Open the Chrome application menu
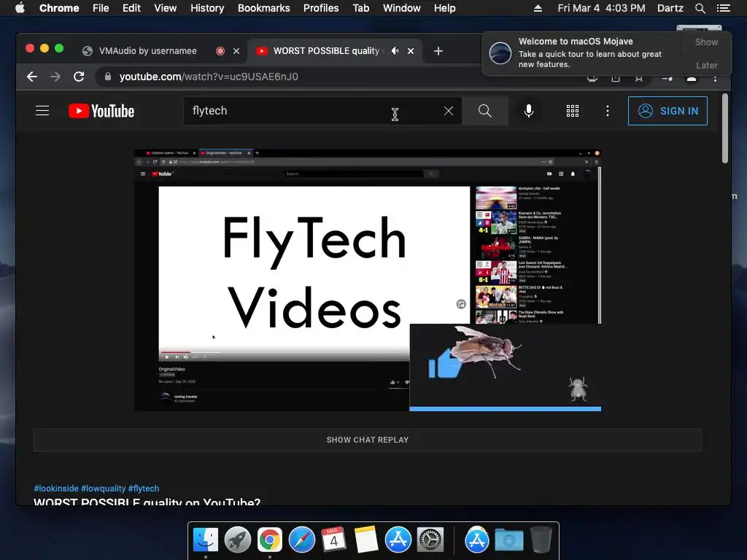The image size is (747, 560). 59,8
